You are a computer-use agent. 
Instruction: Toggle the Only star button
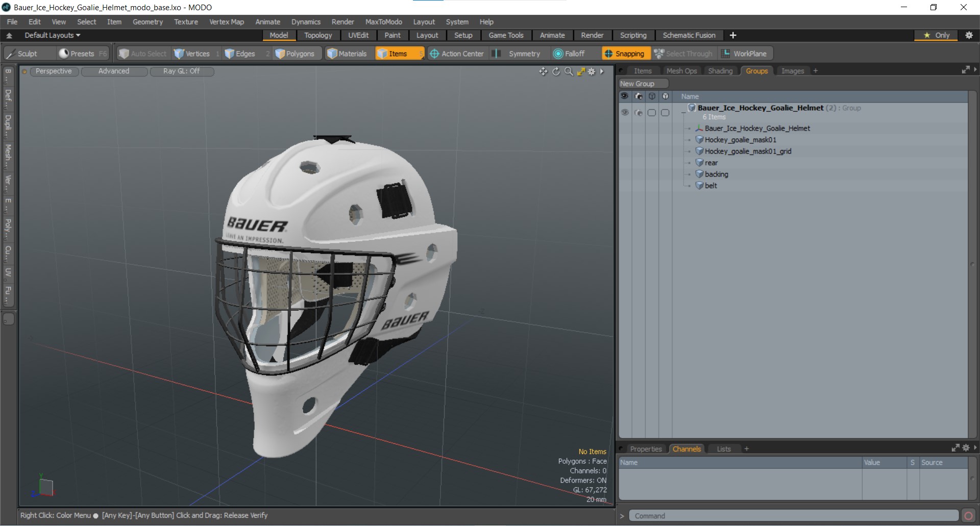937,35
